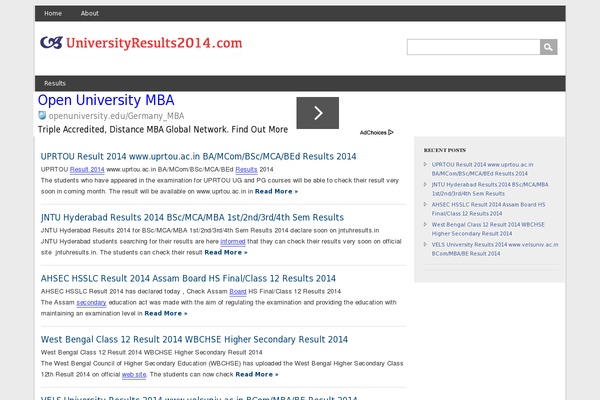Click the 'Result 2014' inline link
Viewport: 600px width, 400px height.
(87, 170)
